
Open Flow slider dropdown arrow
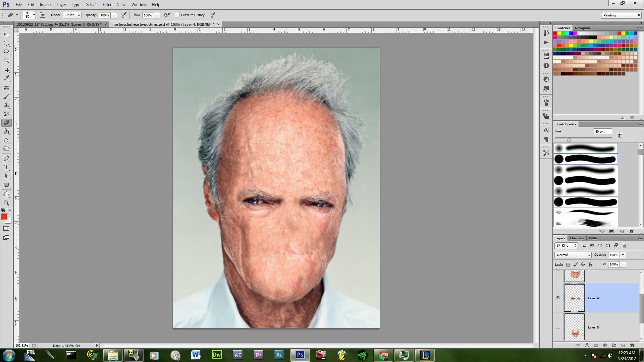tap(157, 15)
